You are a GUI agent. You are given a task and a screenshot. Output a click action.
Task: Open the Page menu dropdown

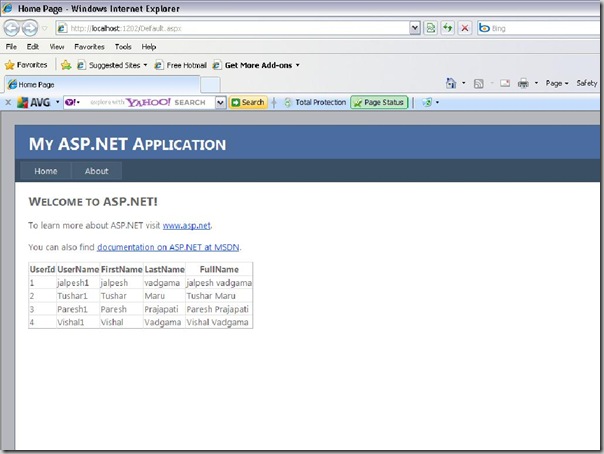coord(557,84)
